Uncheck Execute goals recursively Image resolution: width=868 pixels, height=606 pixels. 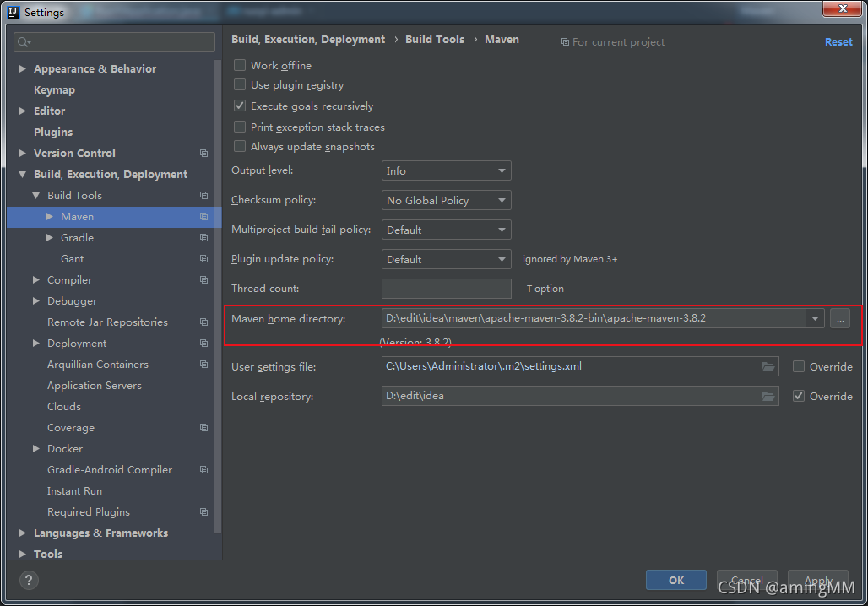pos(240,106)
